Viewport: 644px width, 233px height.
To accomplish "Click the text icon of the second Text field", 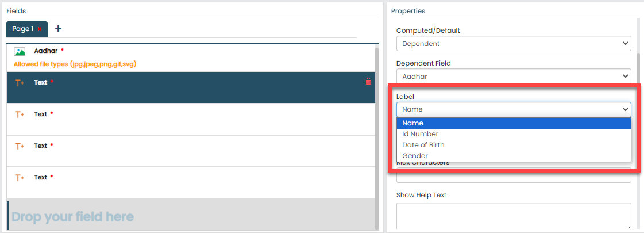I will point(19,114).
